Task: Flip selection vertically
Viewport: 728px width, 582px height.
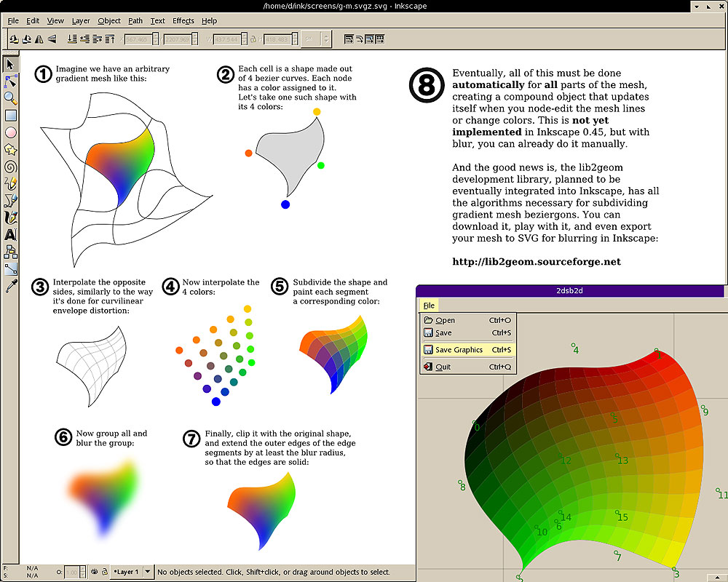Action: pos(52,39)
